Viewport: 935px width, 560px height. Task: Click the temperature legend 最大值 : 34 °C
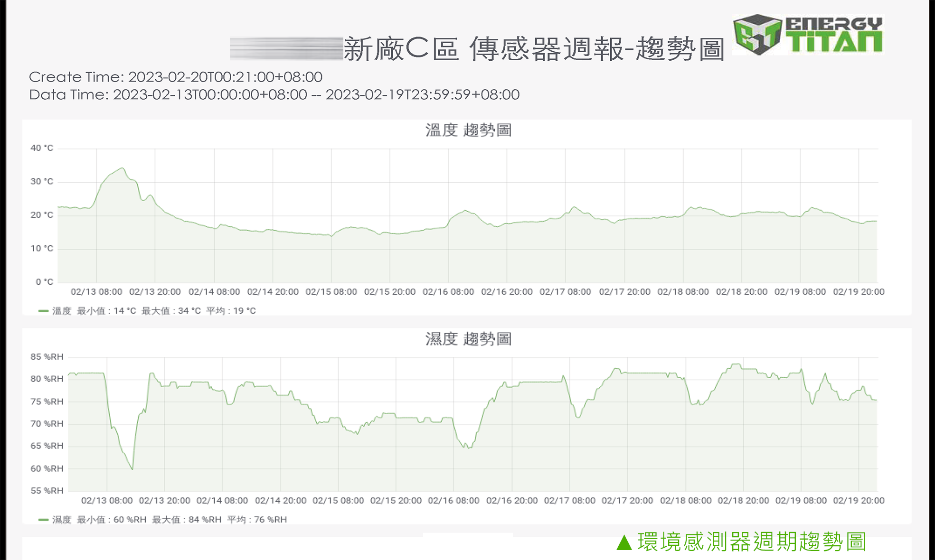pos(171,311)
